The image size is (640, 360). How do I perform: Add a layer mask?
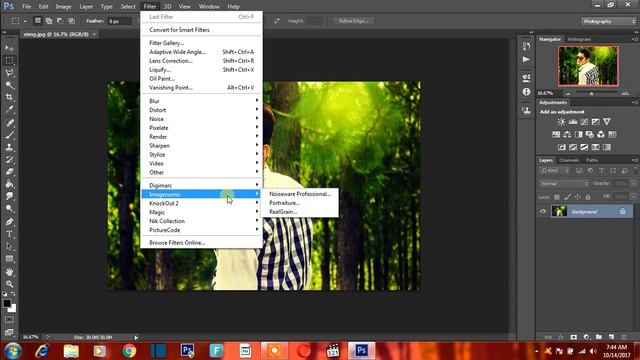coord(574,337)
